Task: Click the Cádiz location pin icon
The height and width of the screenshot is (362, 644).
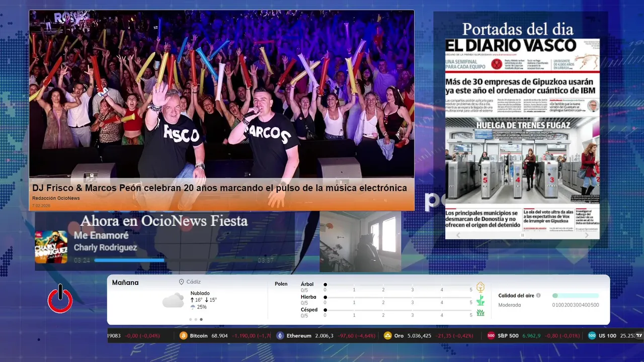Action: (181, 282)
